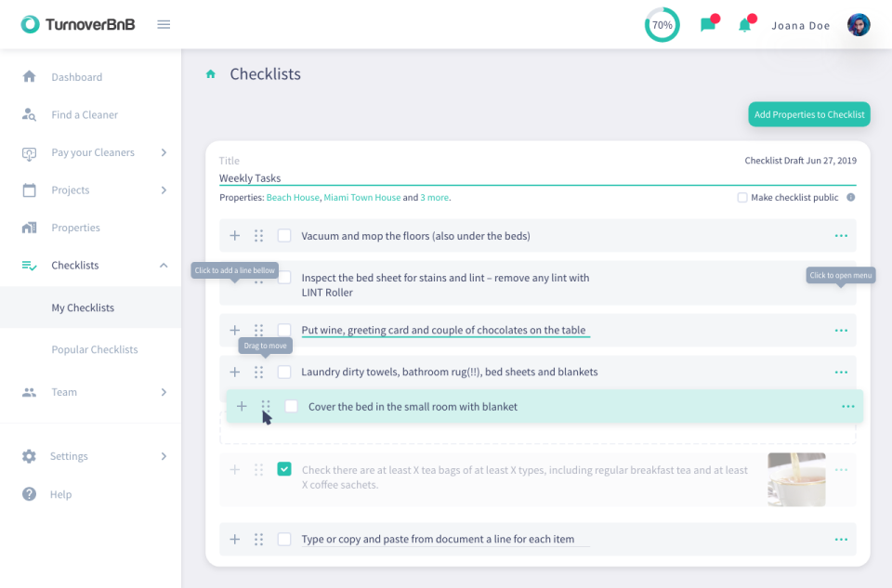This screenshot has width=892, height=588.
Task: Check the Put wine, greeting card task
Action: click(284, 330)
